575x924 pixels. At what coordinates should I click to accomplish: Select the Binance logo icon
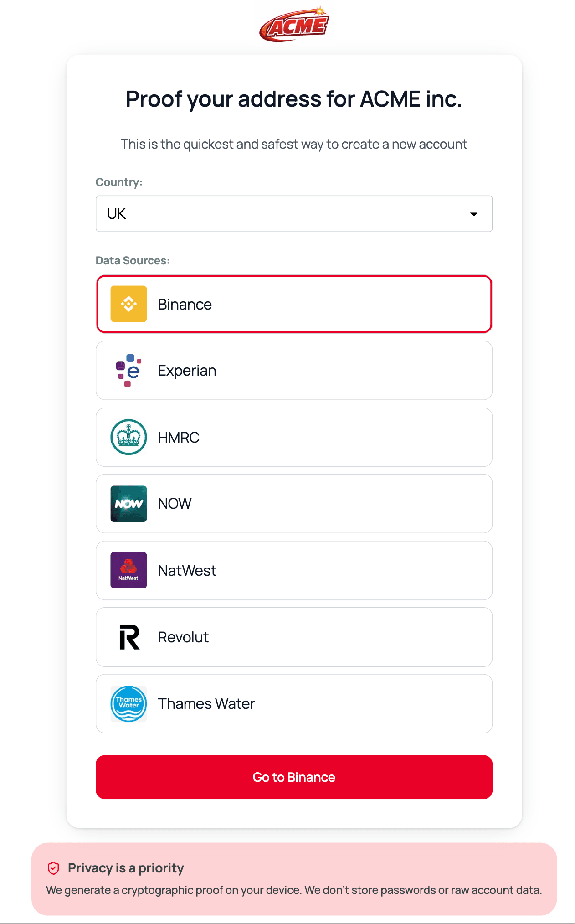click(128, 304)
